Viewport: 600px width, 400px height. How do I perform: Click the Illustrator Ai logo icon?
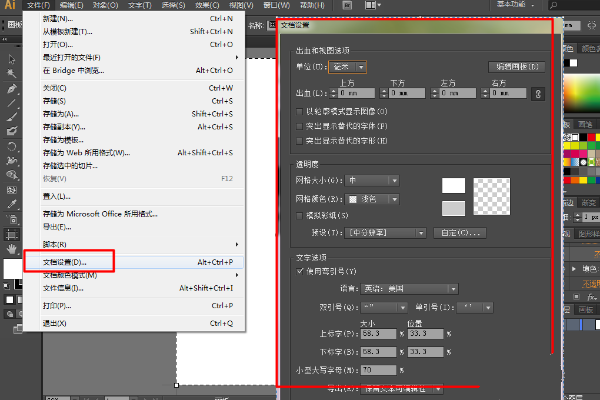click(11, 6)
